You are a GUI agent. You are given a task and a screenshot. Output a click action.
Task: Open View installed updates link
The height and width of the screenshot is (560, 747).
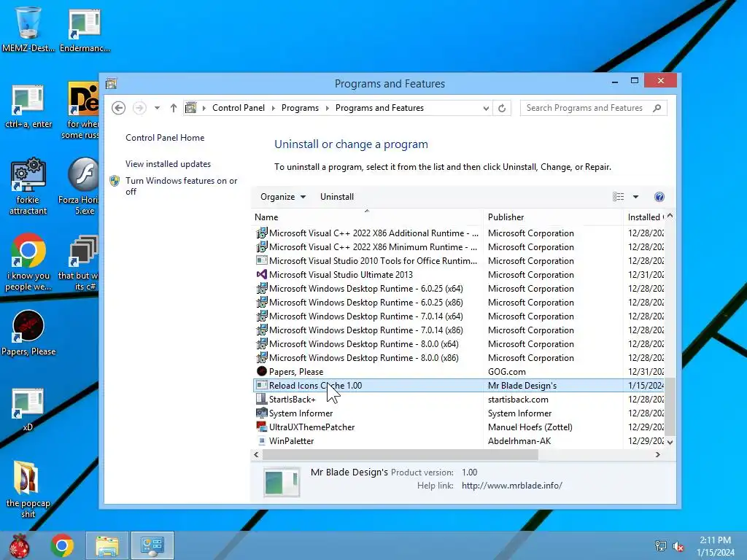169,164
